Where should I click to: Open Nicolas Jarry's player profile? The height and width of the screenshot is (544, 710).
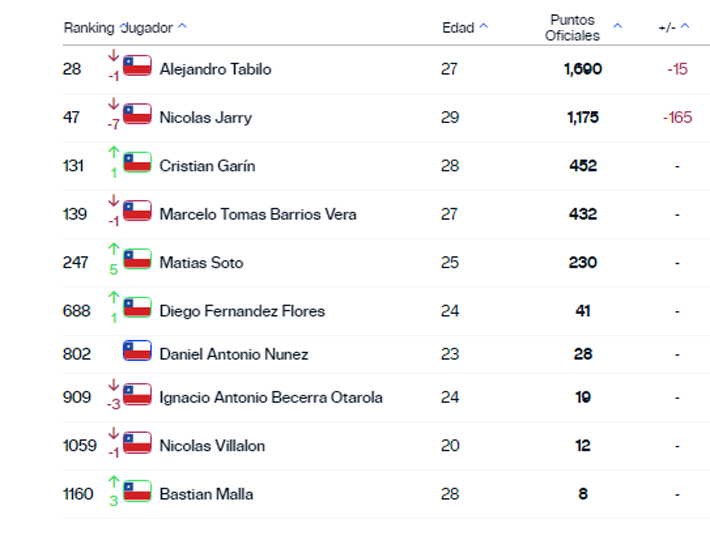click(x=205, y=117)
